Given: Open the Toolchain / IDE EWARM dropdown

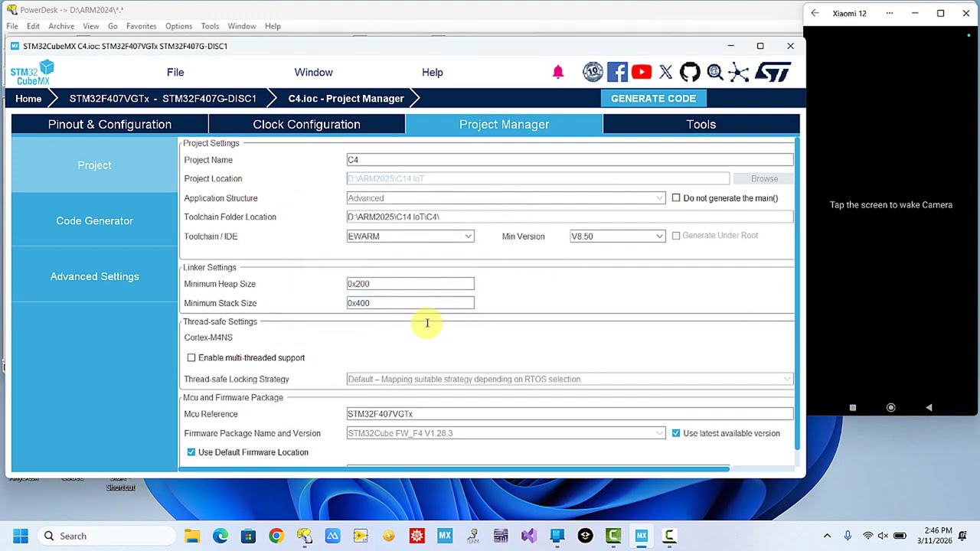Looking at the screenshot, I should [410, 236].
